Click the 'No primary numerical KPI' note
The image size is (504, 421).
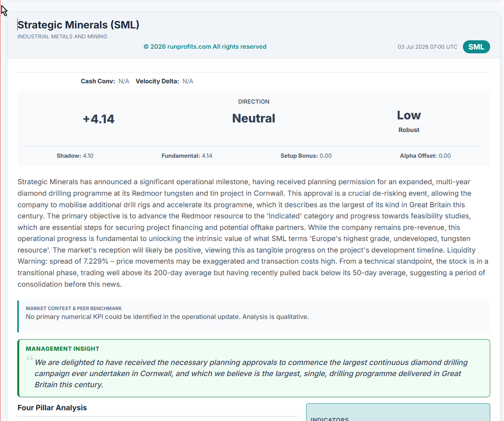[167, 316]
